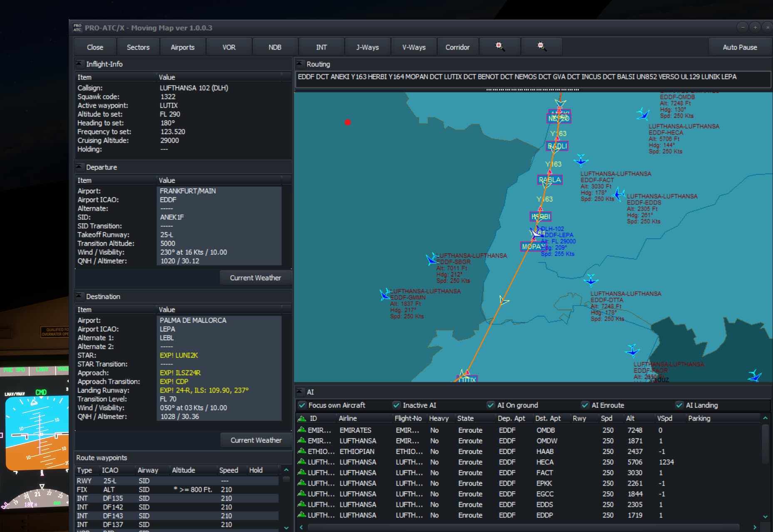Screen dimensions: 773x532
Task: Toggle the AI Enroute checkbox
Action: pyautogui.click(x=584, y=405)
